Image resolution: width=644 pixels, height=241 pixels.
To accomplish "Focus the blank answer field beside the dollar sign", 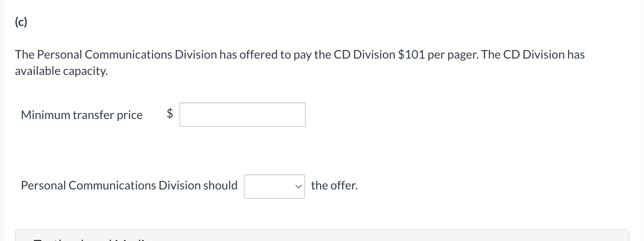I will (x=242, y=115).
